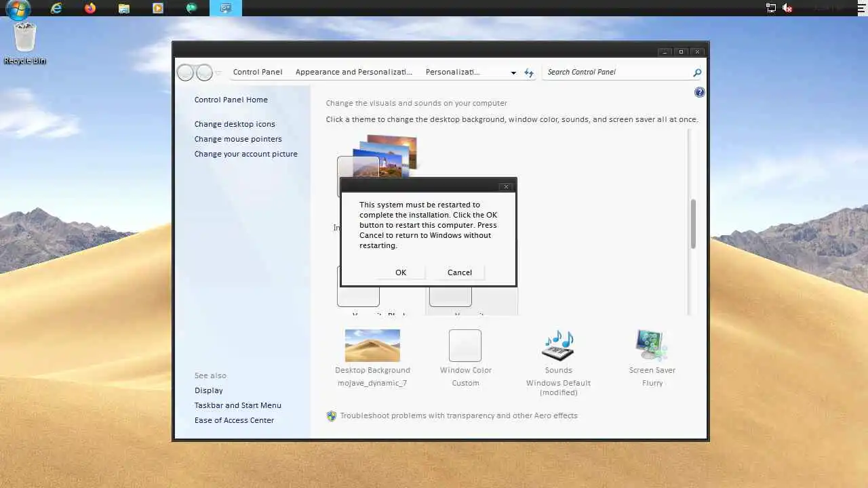Expand the address bar history dropdown
The width and height of the screenshot is (868, 488).
pos(513,73)
